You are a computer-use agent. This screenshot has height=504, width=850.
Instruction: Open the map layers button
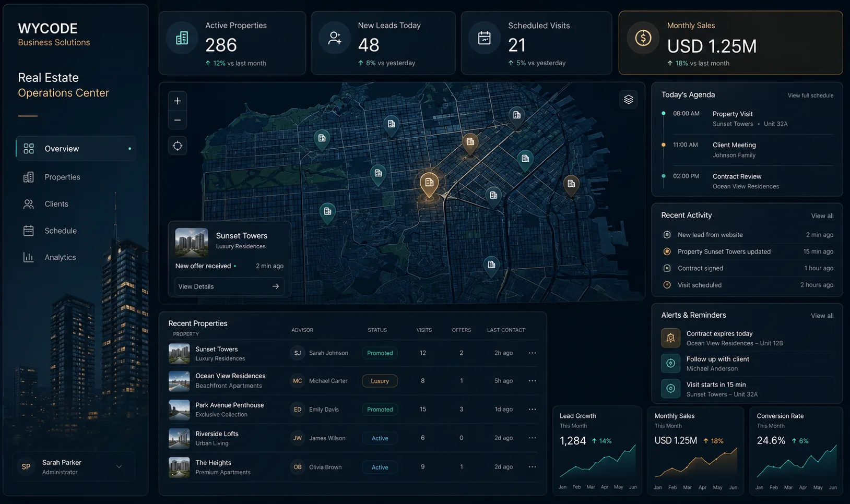coord(628,99)
